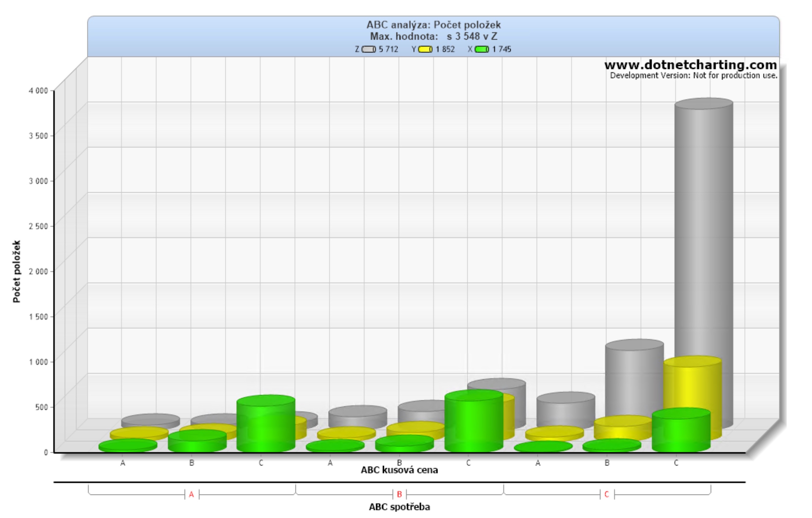Click the tall yellow Y cylinder in group C
812x518 pixels.
693,385
